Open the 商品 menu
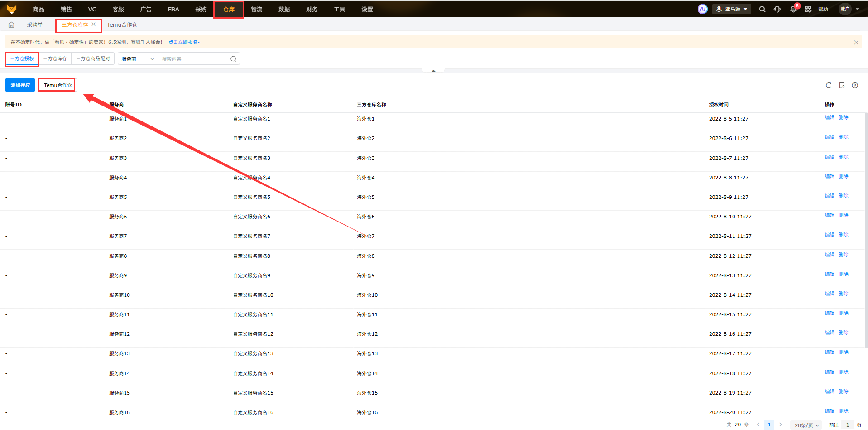This screenshot has width=868, height=430. (x=38, y=9)
